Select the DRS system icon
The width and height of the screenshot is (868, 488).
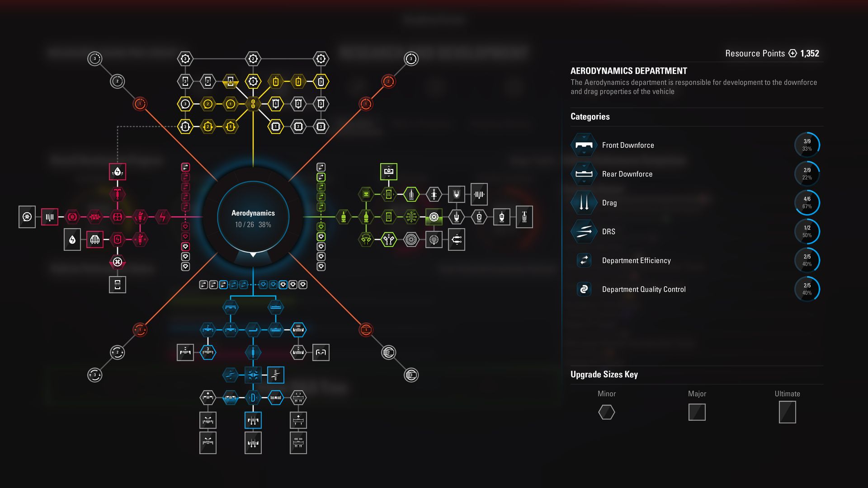coord(583,231)
